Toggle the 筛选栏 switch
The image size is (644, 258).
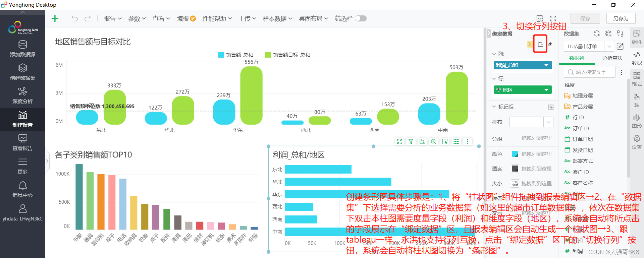pos(361,18)
